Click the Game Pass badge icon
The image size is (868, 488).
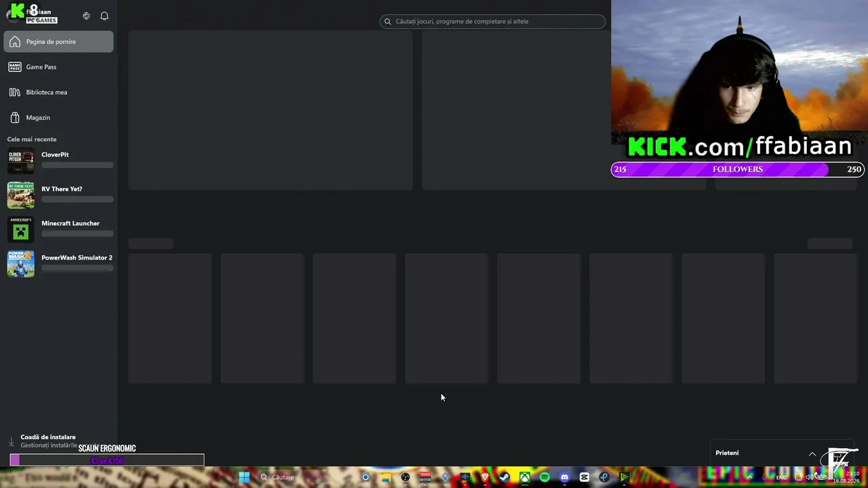pos(14,67)
